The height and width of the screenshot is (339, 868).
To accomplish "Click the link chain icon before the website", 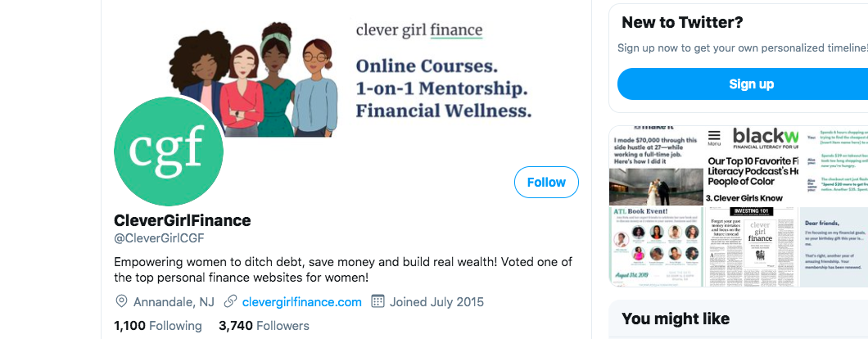I will [230, 302].
